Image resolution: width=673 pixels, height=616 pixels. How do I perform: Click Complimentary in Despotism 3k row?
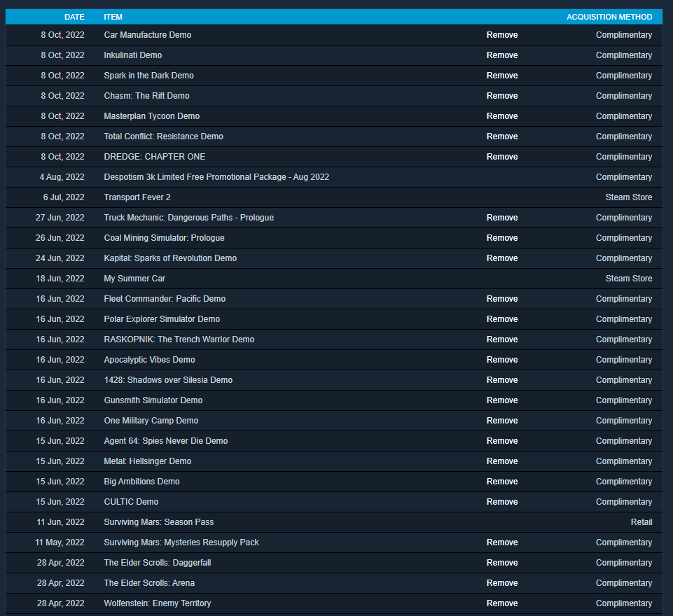[x=624, y=176]
